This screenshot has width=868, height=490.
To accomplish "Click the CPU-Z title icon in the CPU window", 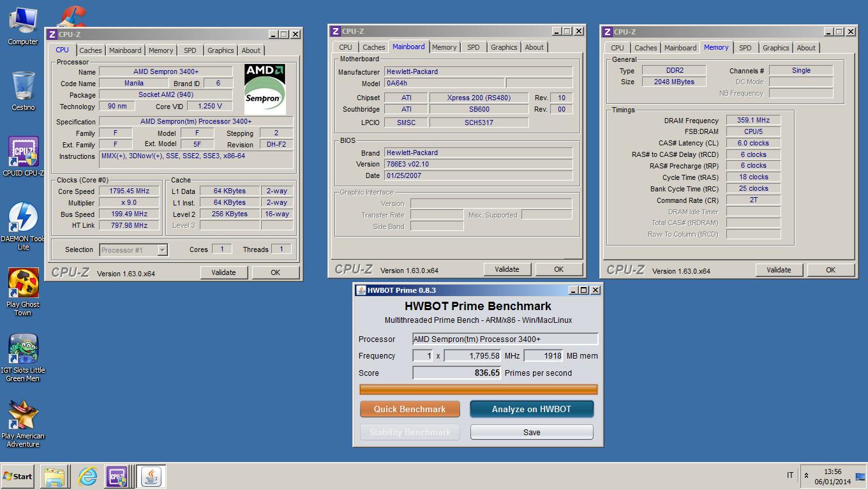I will pyautogui.click(x=52, y=34).
